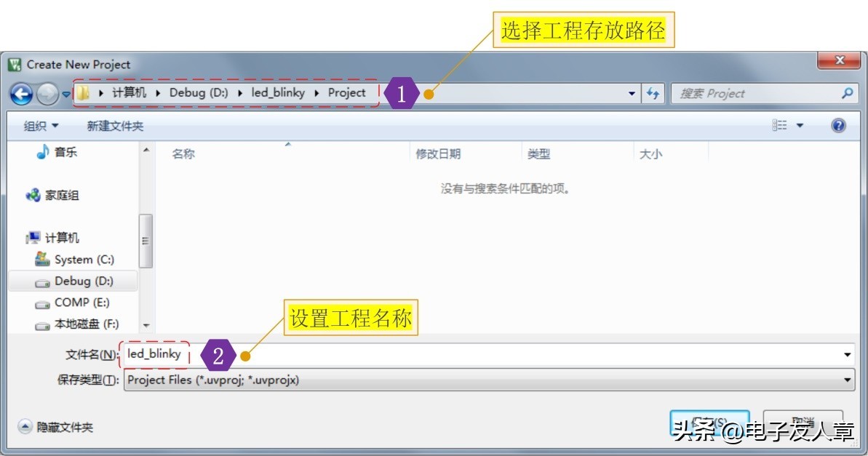Viewport: 868px width, 456px height.
Task: Open the 保存类型 Project Files combo box
Action: 489,380
